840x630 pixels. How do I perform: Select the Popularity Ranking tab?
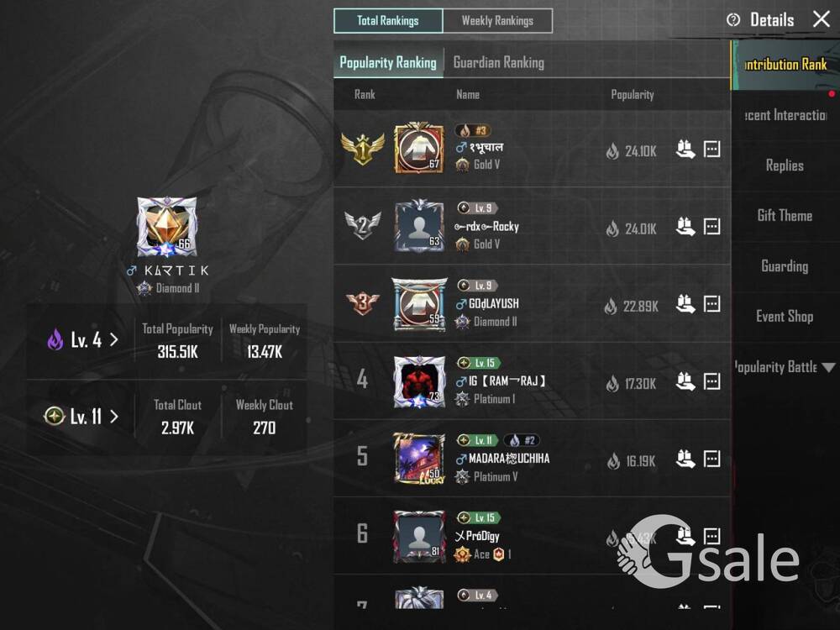point(388,63)
